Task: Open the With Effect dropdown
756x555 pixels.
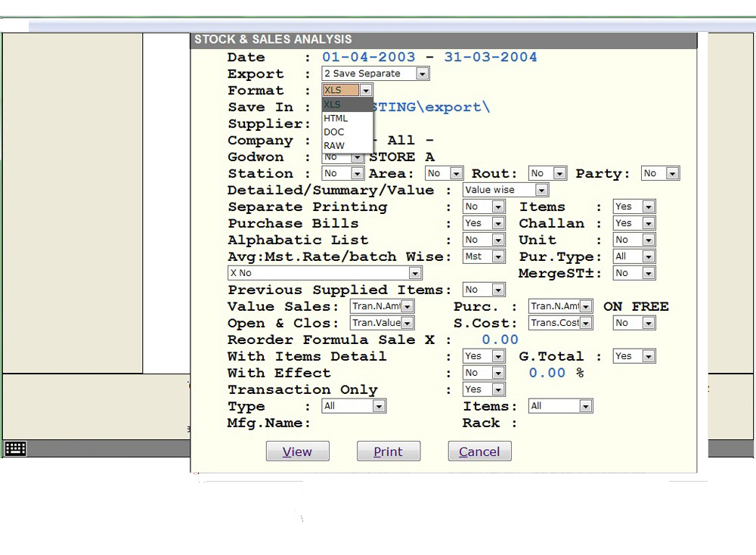Action: coord(484,373)
